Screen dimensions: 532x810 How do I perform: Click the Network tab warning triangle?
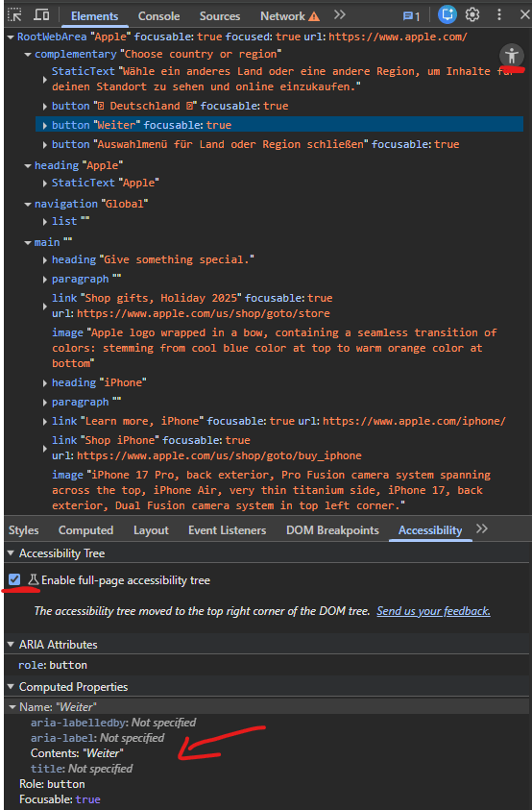click(x=313, y=16)
